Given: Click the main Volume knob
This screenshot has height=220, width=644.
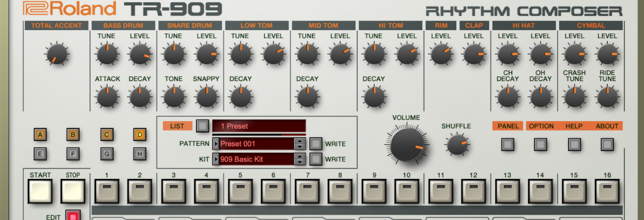Looking at the screenshot, I should point(406,144).
